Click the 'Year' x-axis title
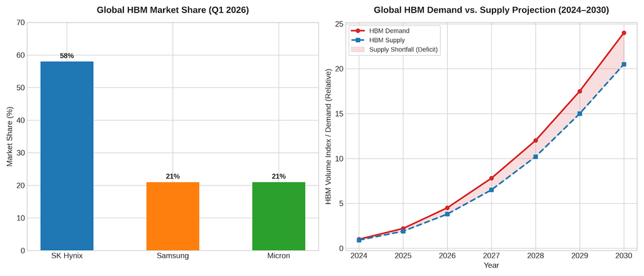This screenshot has width=644, height=276. pos(491,266)
